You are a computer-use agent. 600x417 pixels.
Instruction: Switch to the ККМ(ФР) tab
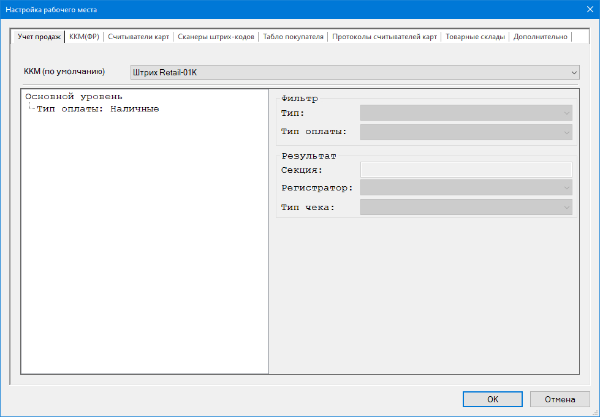click(x=85, y=37)
